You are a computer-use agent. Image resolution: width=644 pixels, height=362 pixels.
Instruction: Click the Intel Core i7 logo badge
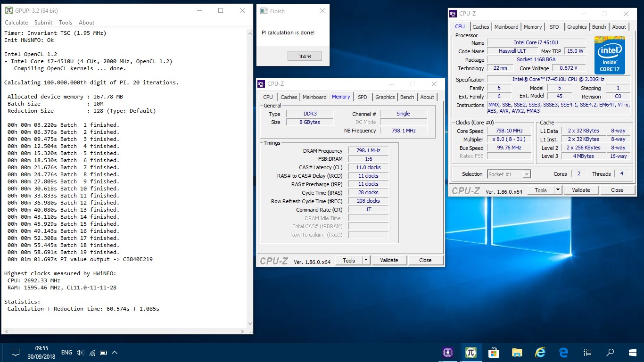610,55
